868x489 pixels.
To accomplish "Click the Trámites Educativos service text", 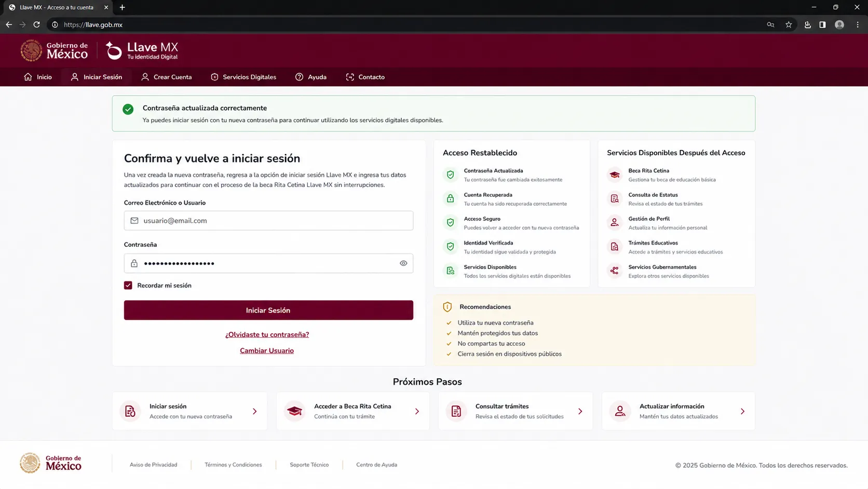I will pos(653,243).
